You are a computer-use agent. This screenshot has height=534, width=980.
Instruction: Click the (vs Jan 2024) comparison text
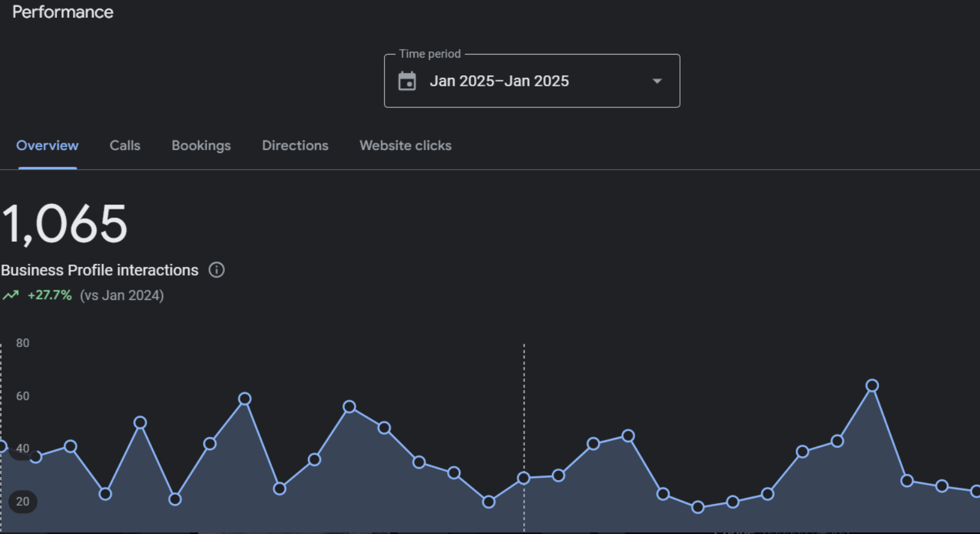[x=122, y=295]
